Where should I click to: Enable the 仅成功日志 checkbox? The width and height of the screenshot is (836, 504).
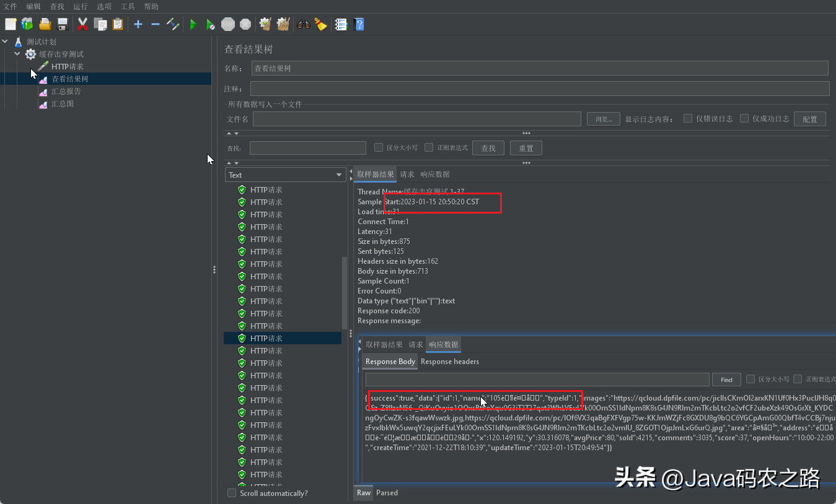coord(744,118)
